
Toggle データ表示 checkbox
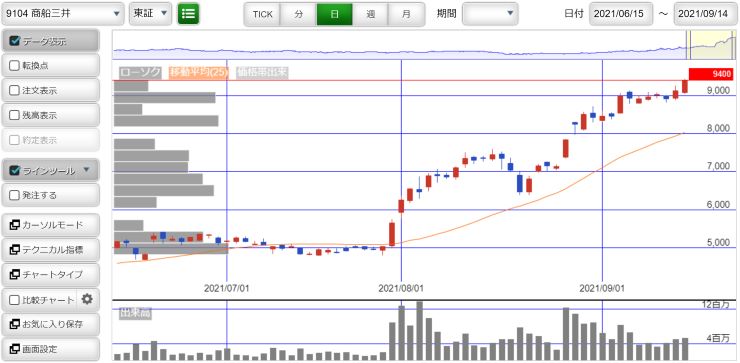(x=14, y=41)
